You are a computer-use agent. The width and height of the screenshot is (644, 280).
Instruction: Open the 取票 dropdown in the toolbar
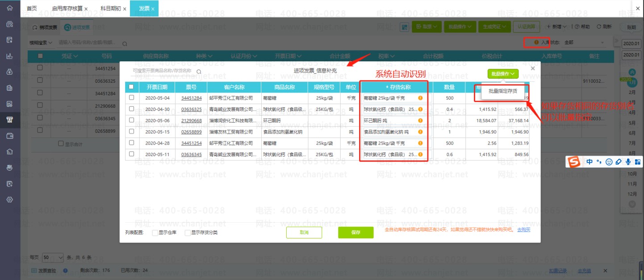coord(427,27)
